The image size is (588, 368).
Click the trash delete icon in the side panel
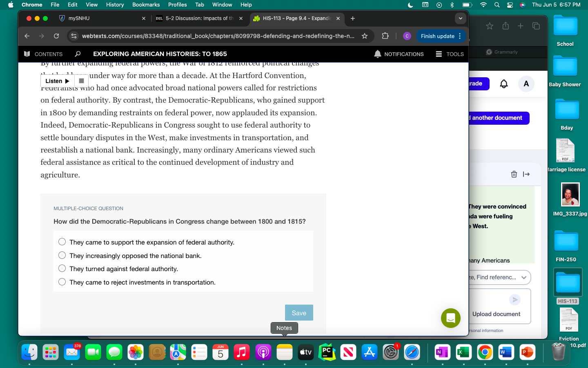click(x=514, y=174)
